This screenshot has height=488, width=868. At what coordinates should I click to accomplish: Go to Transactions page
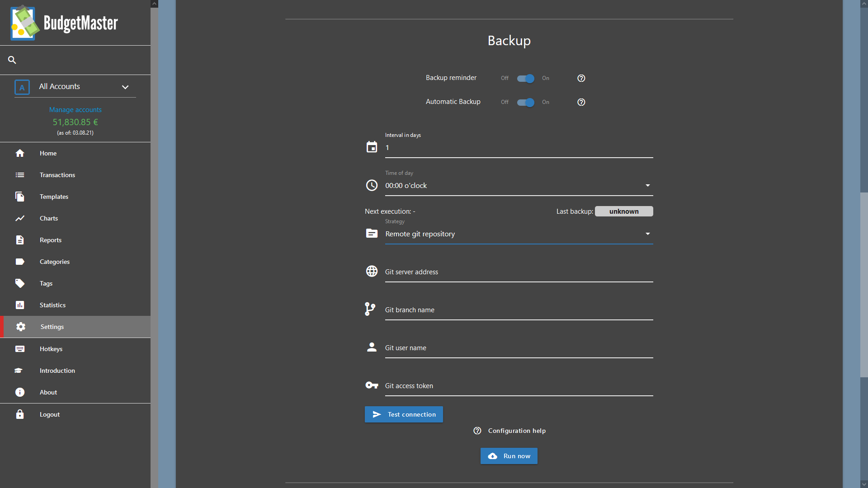pyautogui.click(x=75, y=175)
